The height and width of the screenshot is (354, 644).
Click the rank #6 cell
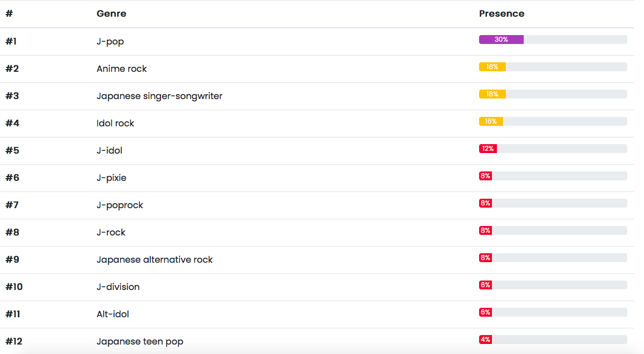click(12, 178)
